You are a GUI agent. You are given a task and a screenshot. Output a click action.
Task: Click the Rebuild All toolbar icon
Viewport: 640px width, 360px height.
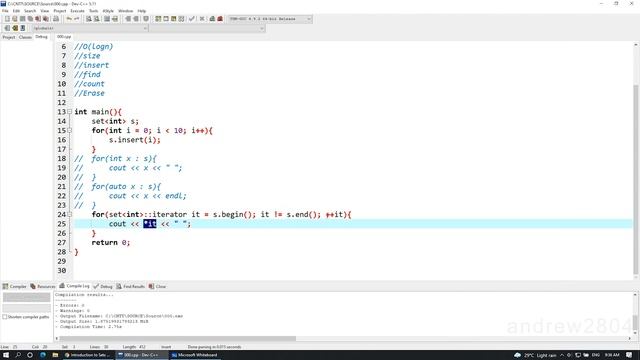point(181,19)
